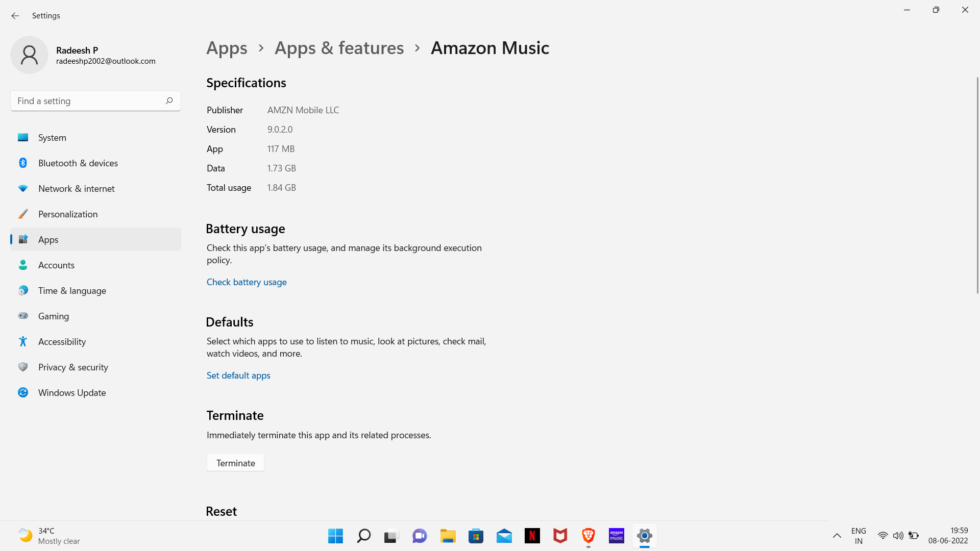Viewport: 980px width, 551px height.
Task: Open Brave browser from taskbar
Action: point(589,536)
